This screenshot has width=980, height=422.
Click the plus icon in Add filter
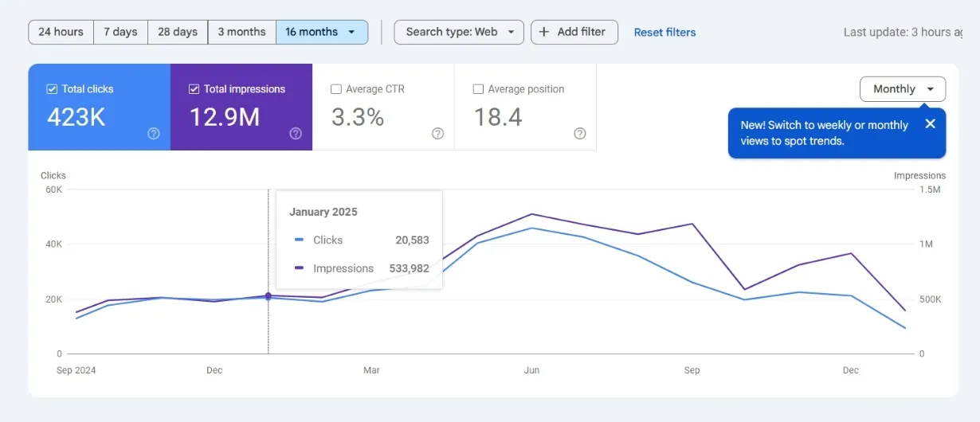[x=544, y=32]
